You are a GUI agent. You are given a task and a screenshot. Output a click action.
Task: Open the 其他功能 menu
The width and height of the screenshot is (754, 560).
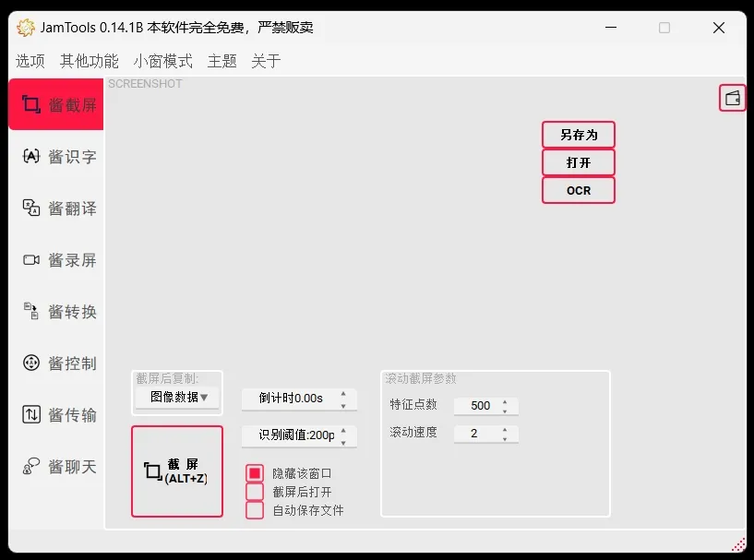90,61
